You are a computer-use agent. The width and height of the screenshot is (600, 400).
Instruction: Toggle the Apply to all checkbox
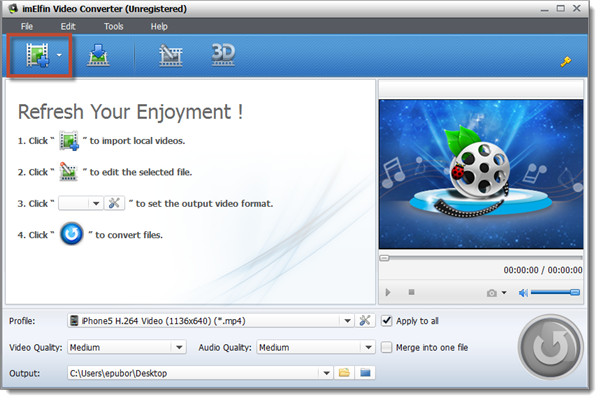(x=386, y=321)
